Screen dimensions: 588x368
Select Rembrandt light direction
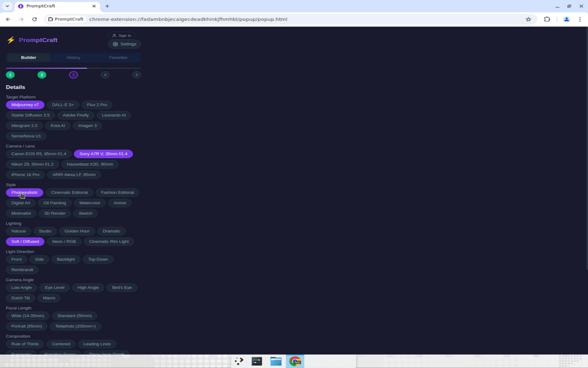pos(23,270)
